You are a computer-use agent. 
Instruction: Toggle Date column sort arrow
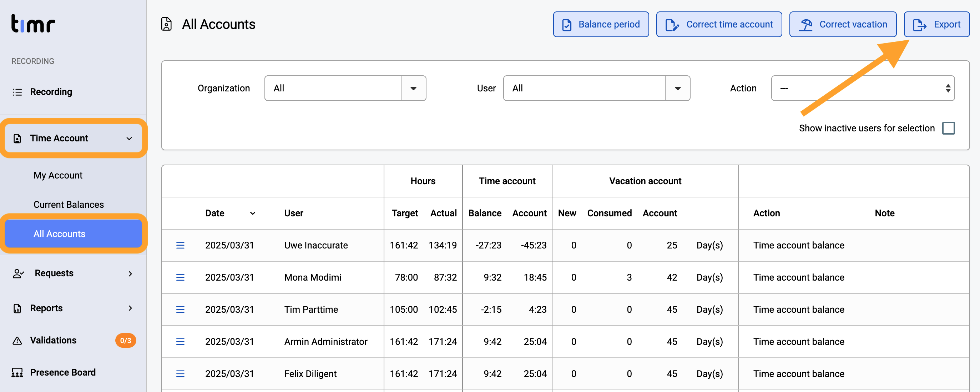pos(252,213)
